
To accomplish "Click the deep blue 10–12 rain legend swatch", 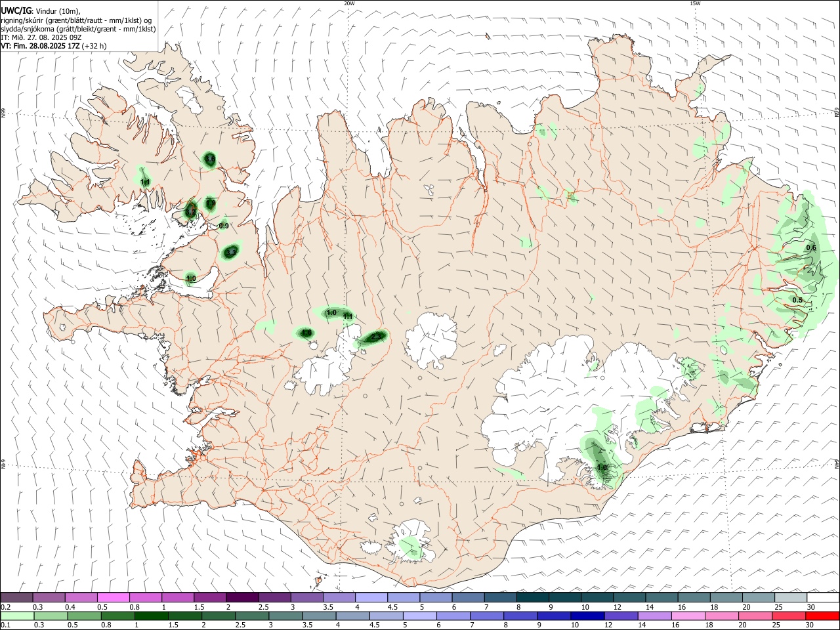I will [587, 616].
